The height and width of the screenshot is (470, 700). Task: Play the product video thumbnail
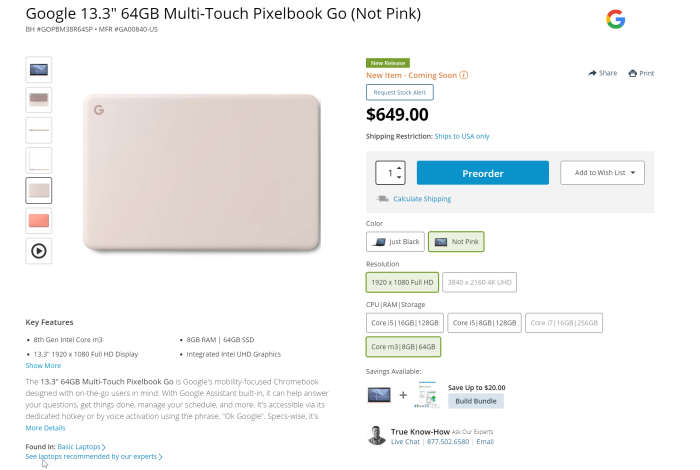coord(38,251)
